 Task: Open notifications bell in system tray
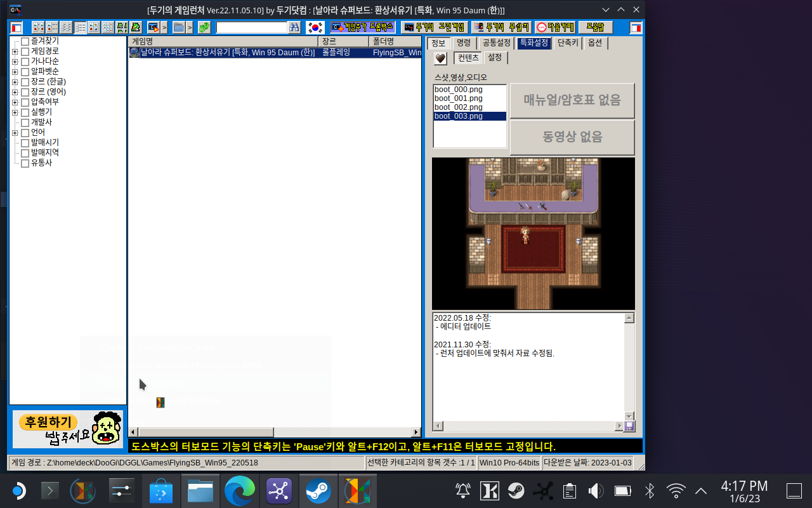click(463, 491)
